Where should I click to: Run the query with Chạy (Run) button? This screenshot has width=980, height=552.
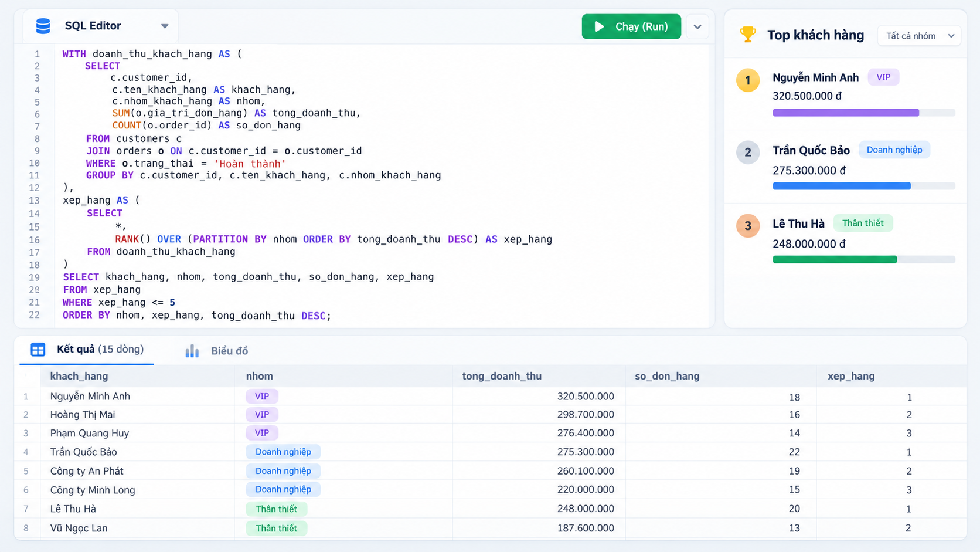(631, 26)
